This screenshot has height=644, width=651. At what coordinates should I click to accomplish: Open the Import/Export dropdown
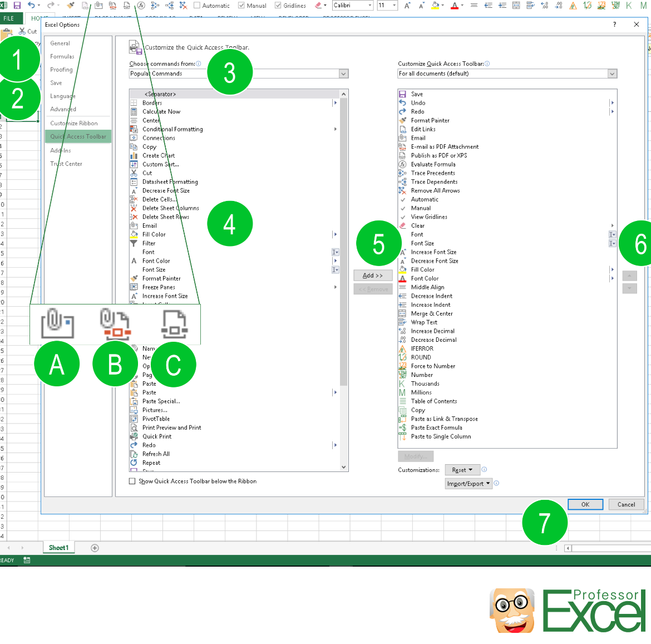point(468,484)
